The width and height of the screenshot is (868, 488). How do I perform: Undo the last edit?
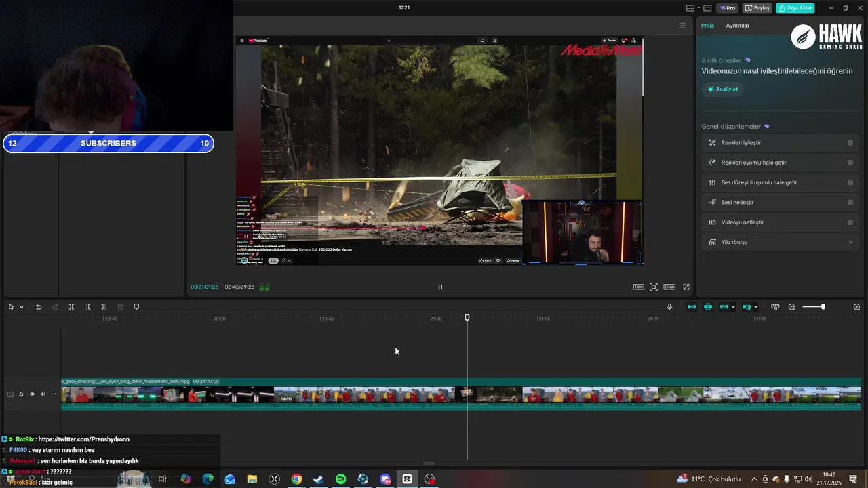click(x=39, y=307)
